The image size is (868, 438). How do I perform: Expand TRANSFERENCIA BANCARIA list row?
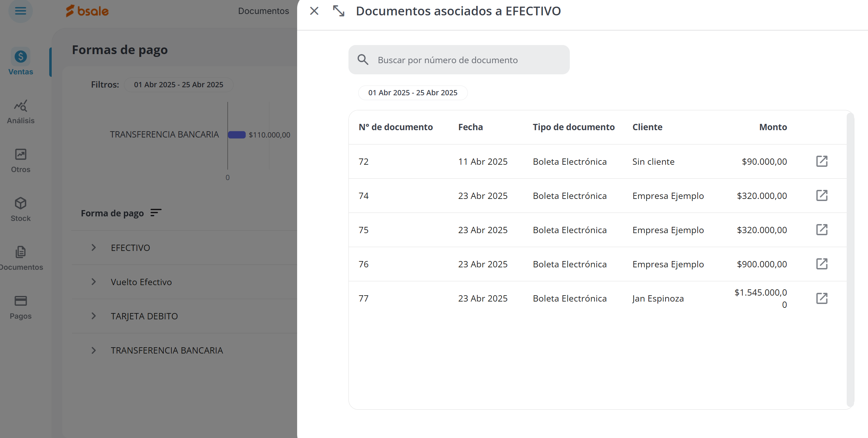[x=94, y=350]
